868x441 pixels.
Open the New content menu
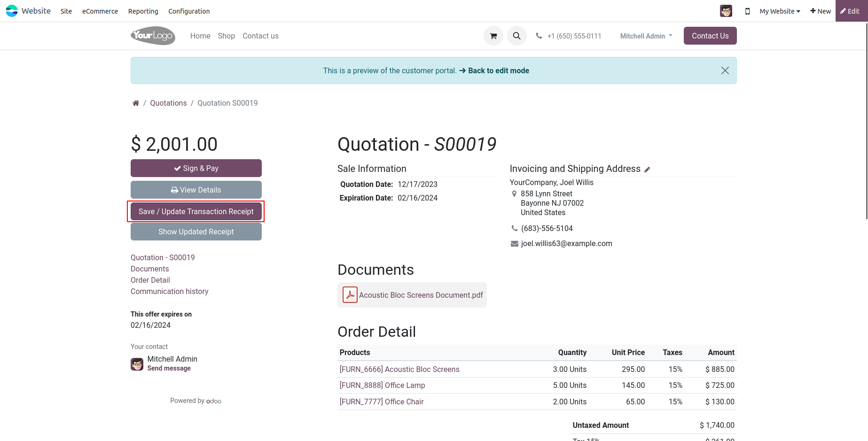coord(821,11)
